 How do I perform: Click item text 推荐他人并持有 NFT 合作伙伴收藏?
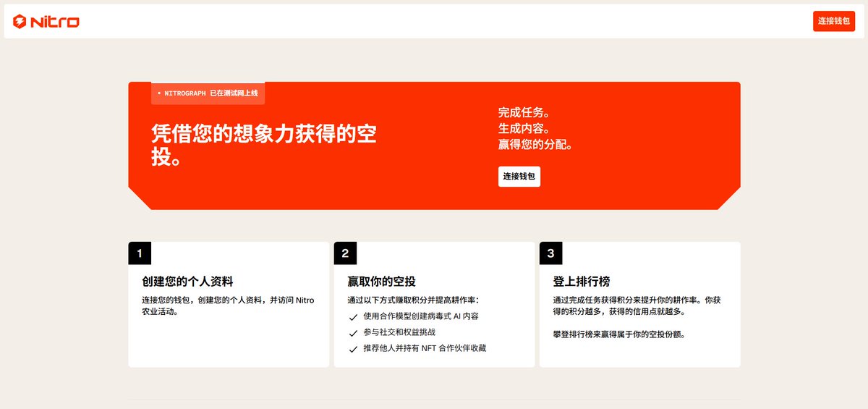[x=425, y=348]
